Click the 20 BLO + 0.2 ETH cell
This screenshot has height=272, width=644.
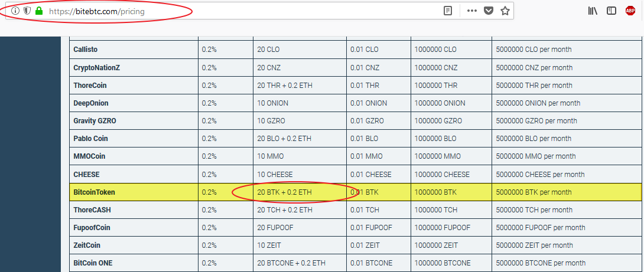pos(300,138)
